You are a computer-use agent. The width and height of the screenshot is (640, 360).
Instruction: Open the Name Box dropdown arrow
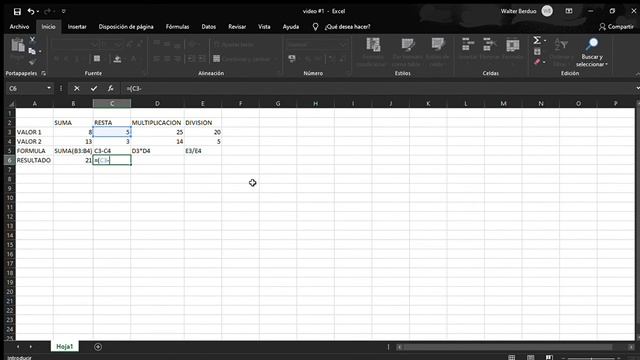tap(49, 88)
